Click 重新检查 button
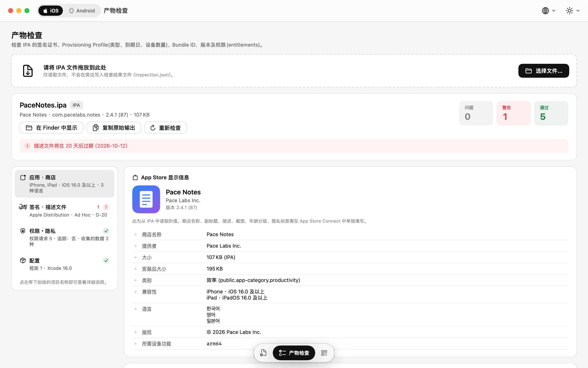588x368 pixels. 165,128
